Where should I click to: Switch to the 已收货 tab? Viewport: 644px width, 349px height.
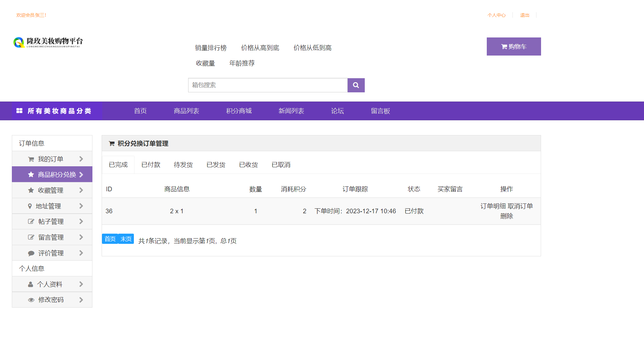tap(249, 165)
